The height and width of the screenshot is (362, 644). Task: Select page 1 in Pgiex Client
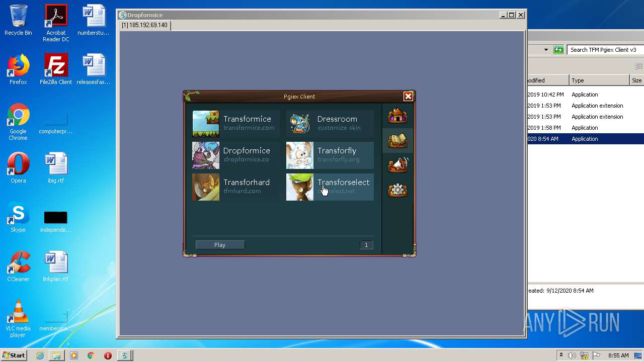click(366, 245)
